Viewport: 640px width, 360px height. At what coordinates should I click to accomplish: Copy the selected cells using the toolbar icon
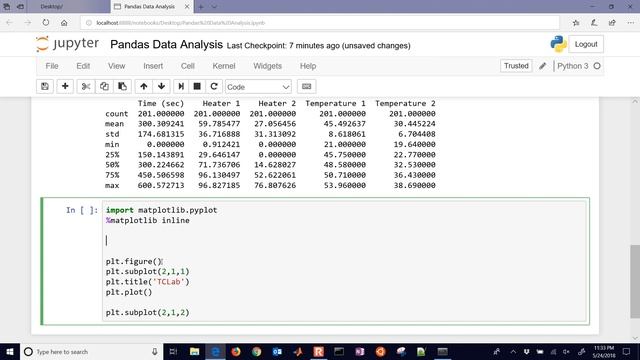(104, 87)
